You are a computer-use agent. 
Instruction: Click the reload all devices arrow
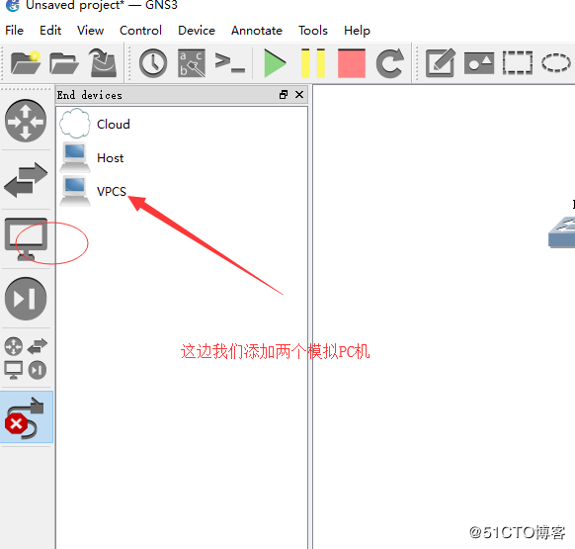tap(390, 63)
